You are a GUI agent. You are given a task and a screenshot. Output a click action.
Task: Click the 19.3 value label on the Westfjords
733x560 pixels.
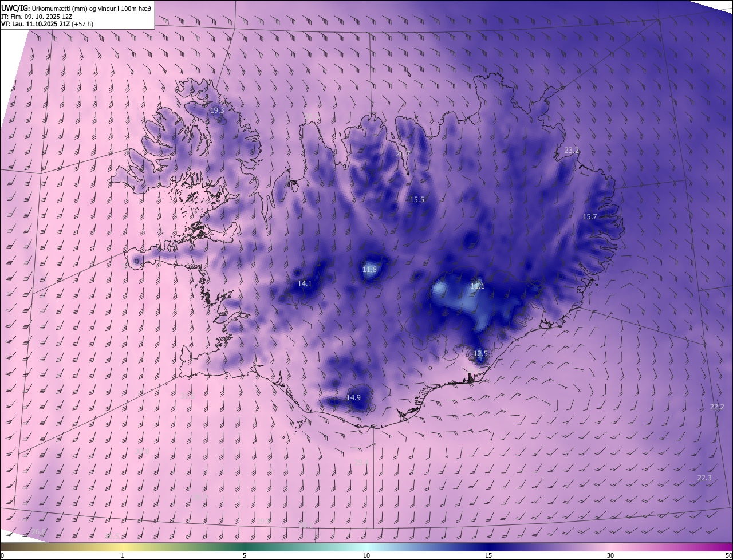pos(217,111)
